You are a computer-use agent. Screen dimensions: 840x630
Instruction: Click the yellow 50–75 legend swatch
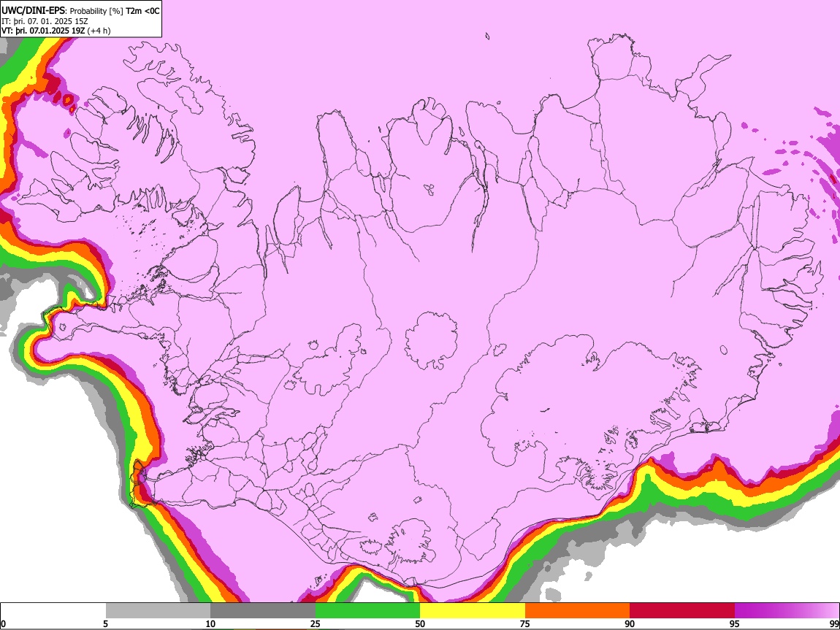[x=473, y=611]
